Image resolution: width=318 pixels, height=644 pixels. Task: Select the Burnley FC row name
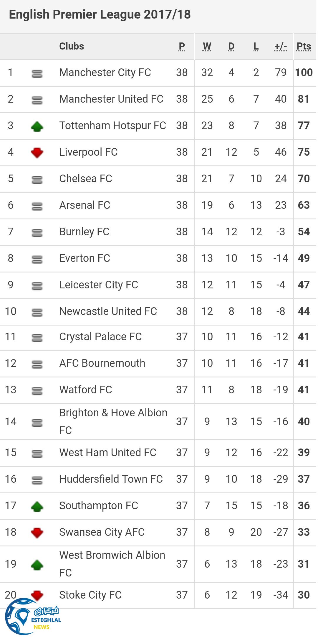point(85,232)
